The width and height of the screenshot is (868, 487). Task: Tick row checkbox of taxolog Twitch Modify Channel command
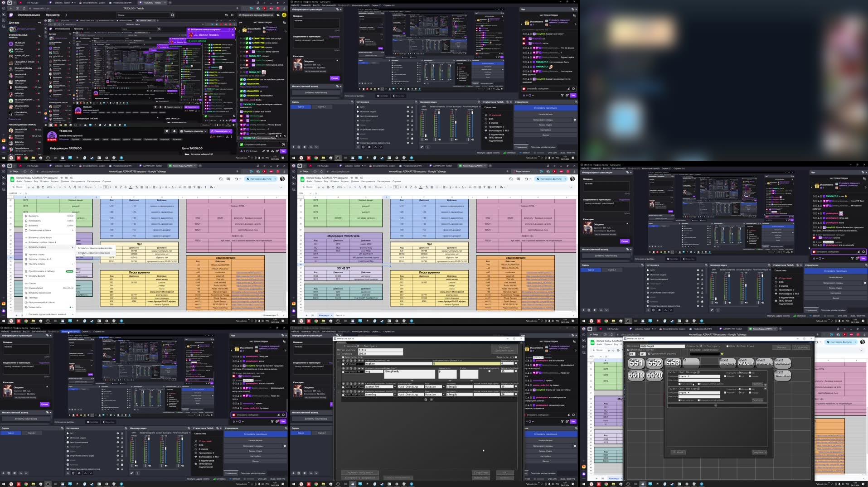343,395
